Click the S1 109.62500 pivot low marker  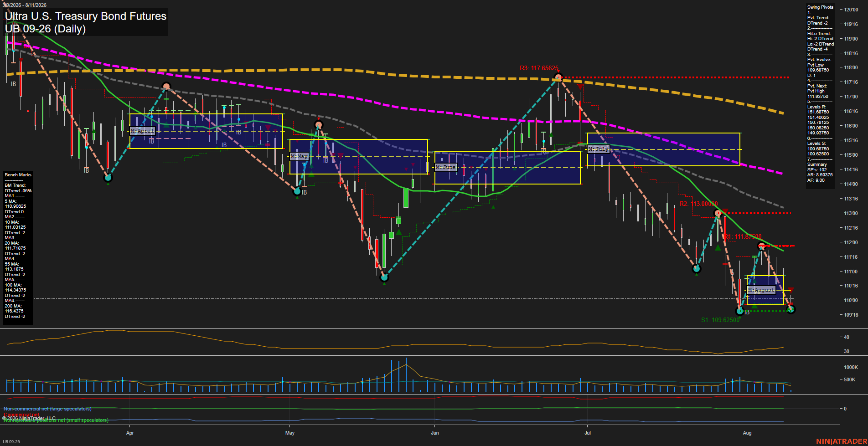[x=740, y=311]
